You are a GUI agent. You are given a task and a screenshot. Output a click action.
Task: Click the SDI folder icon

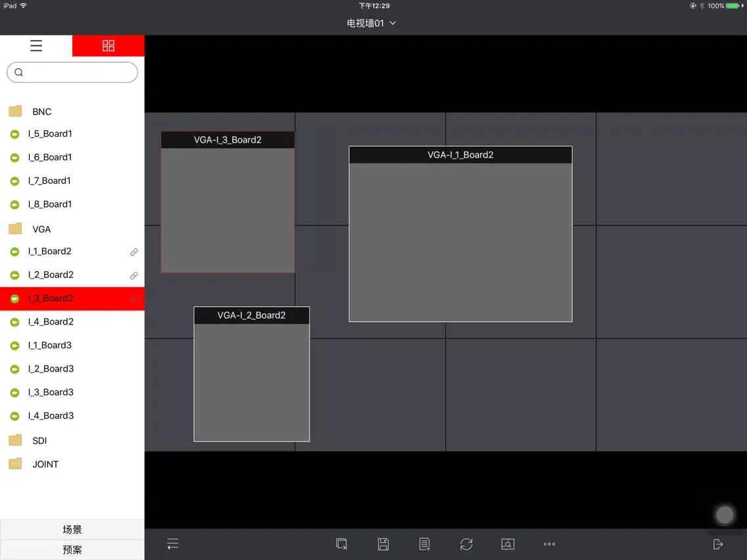pos(15,440)
